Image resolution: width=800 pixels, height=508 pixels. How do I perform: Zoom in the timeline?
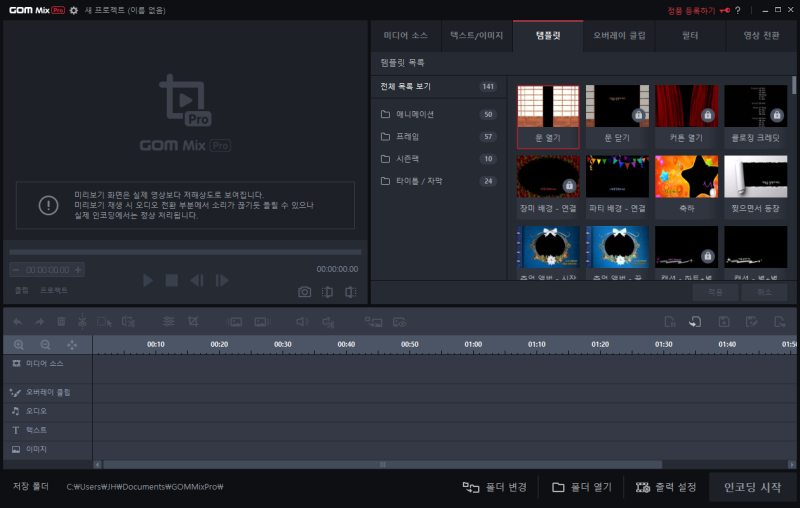(x=19, y=345)
